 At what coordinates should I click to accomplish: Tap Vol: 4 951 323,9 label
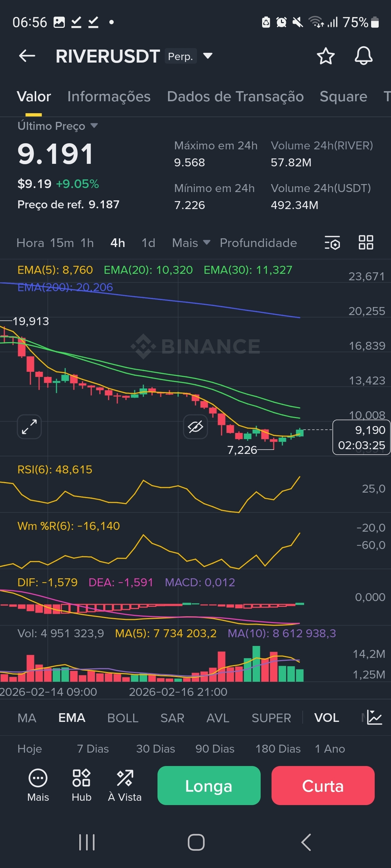pos(61,633)
